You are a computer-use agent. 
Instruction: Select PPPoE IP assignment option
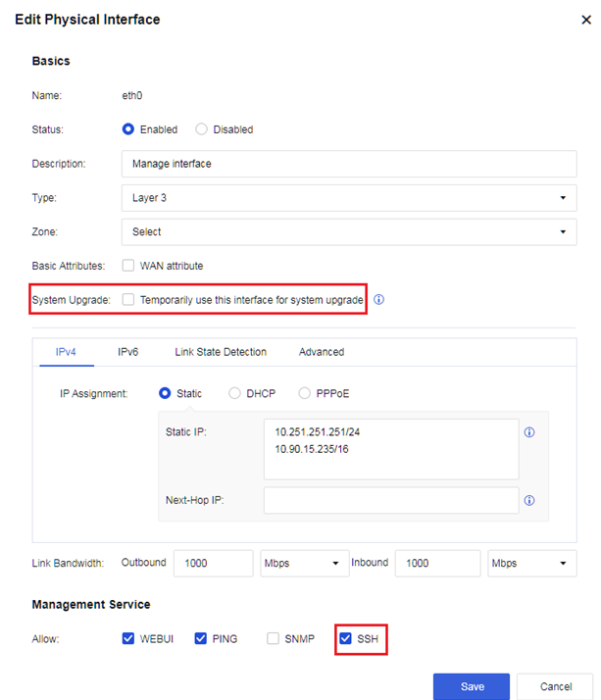[305, 393]
